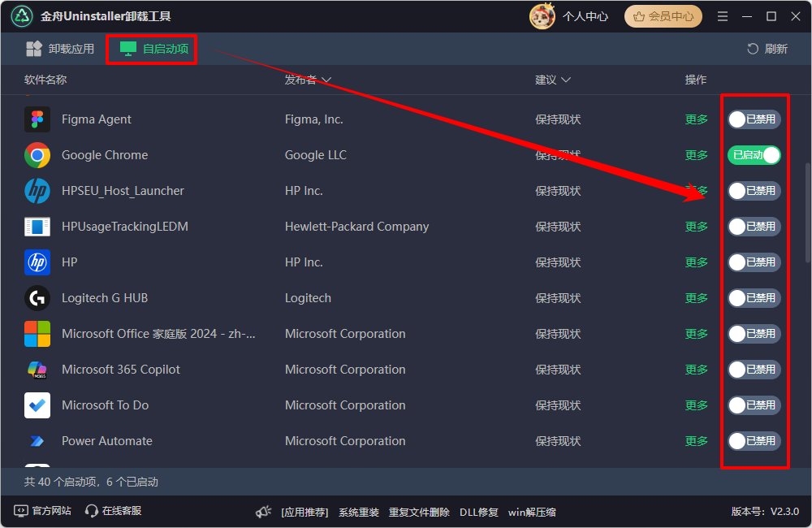
Task: Disable Google Chrome startup toggle
Action: click(754, 155)
